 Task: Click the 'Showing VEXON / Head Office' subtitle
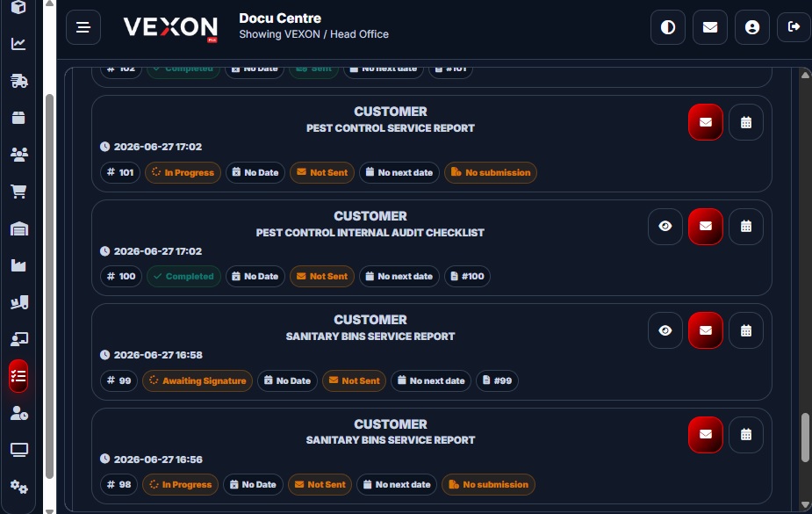point(313,34)
